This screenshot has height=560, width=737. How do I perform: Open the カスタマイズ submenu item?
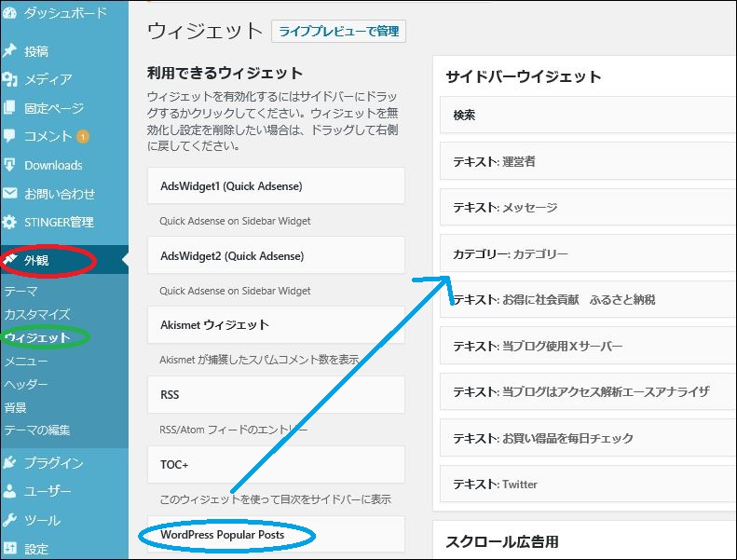coord(37,314)
